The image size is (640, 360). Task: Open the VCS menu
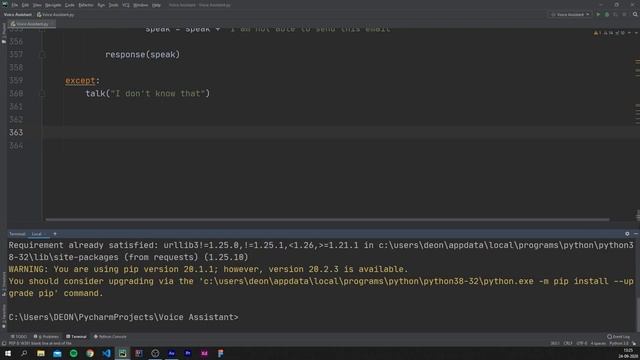pos(126,5)
